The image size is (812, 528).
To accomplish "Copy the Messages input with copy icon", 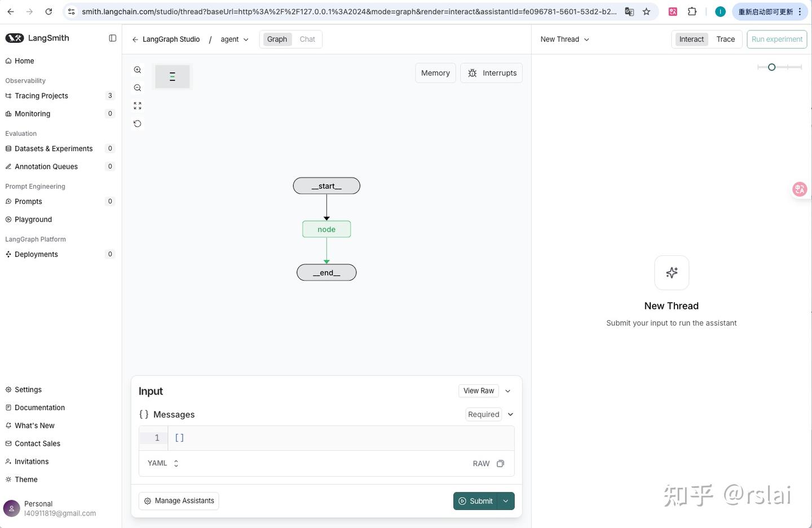I will [500, 464].
